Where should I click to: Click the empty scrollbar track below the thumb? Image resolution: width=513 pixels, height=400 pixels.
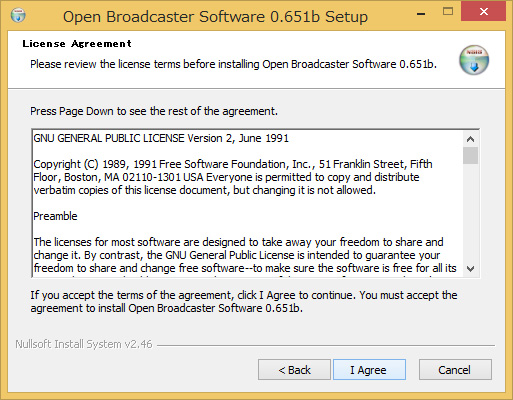[470, 213]
